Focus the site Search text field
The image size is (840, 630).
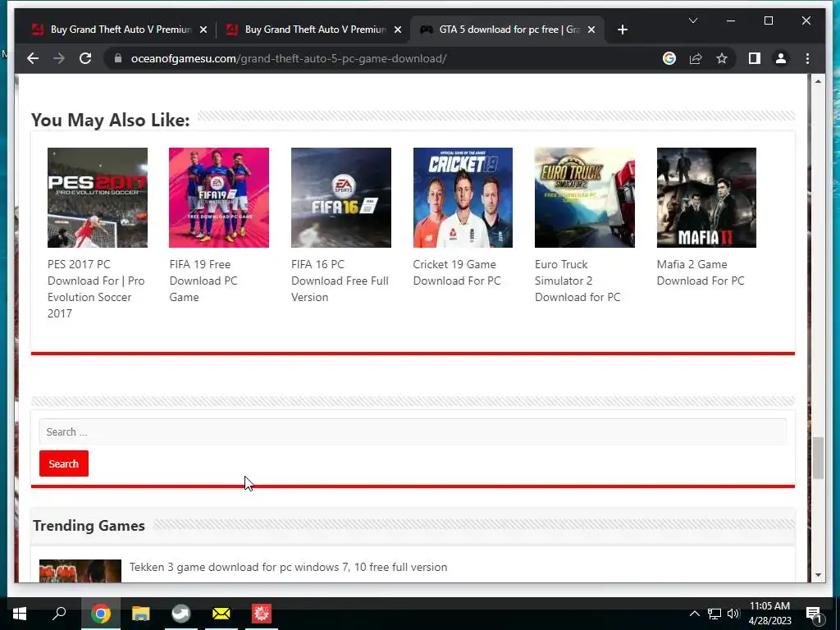[x=413, y=431]
